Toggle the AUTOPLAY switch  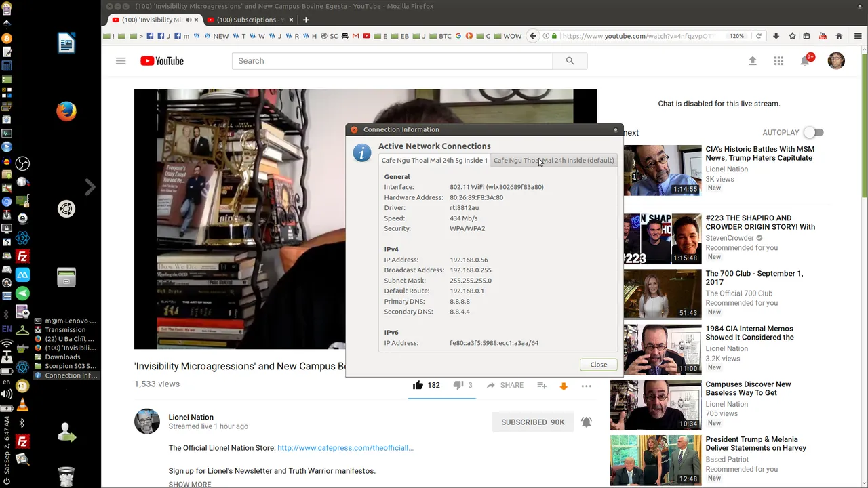(813, 133)
